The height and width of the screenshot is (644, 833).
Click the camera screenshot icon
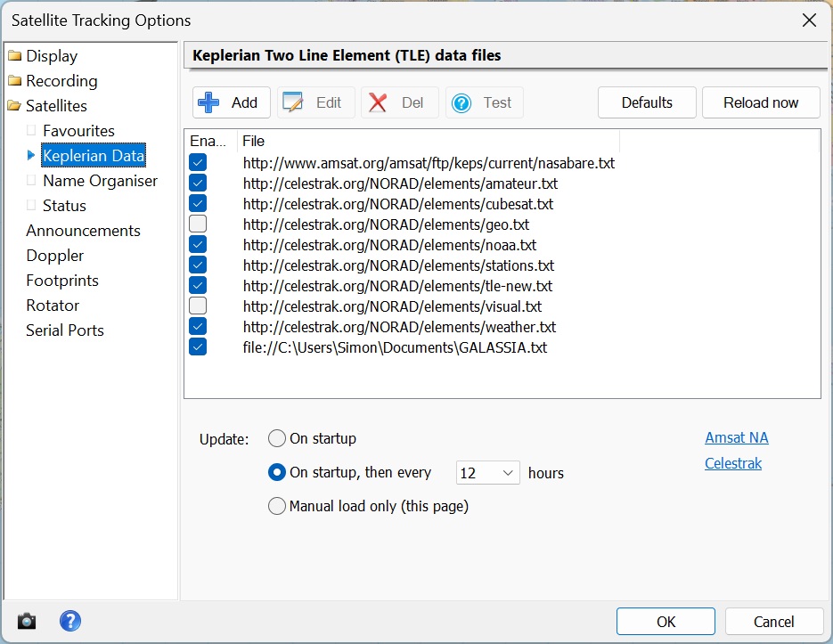pos(28,621)
